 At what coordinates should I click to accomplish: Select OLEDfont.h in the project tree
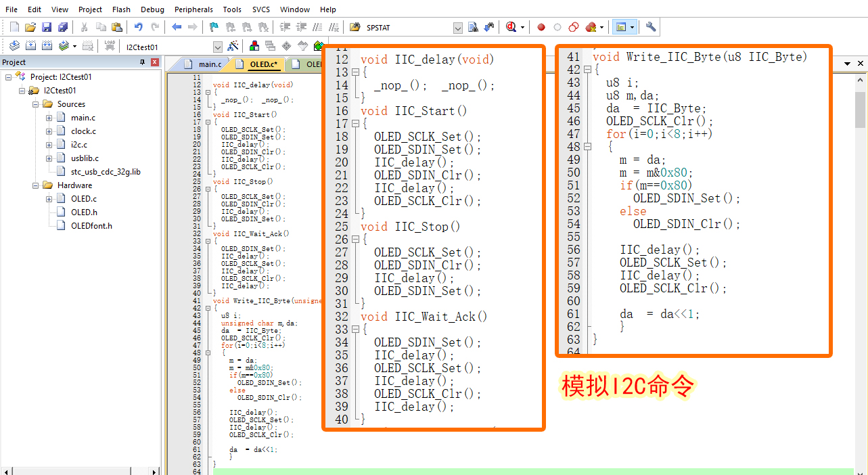point(91,226)
